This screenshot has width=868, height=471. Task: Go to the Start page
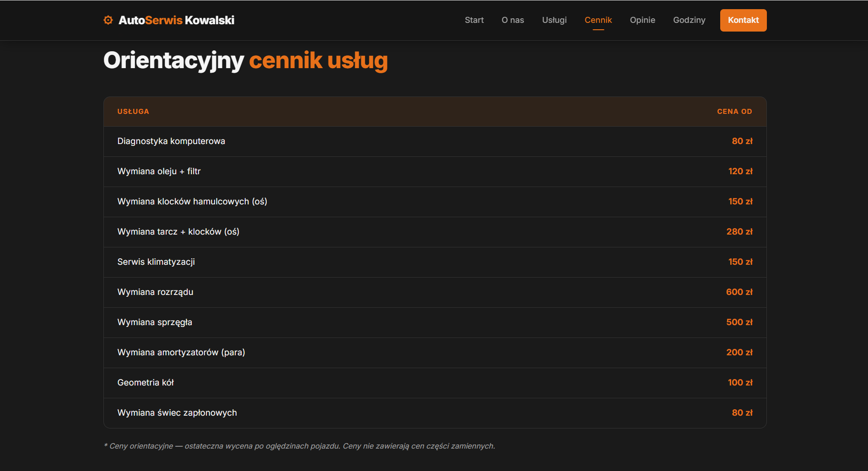tap(474, 20)
